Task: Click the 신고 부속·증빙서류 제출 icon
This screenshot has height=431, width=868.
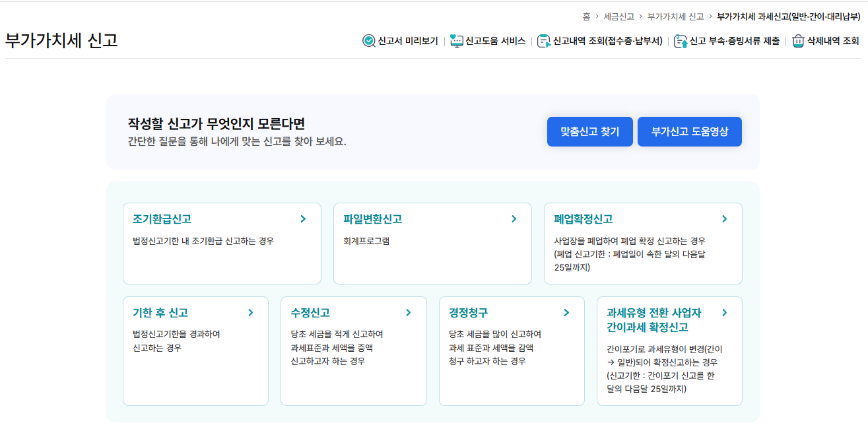Action: click(681, 41)
